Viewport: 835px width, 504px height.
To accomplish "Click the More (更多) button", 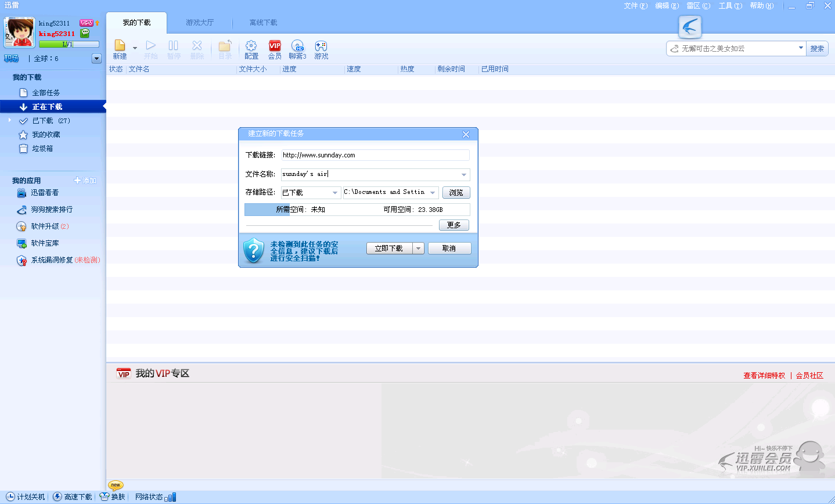I will [454, 225].
